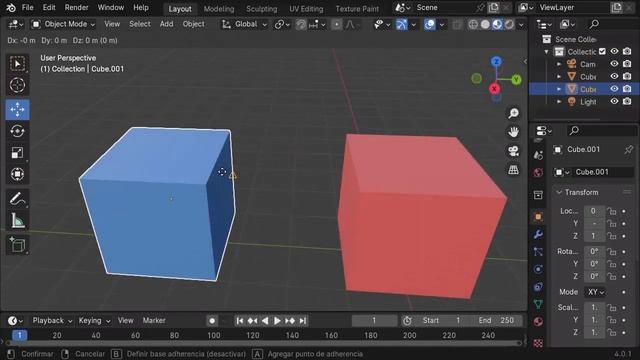Select the Annotate tool
Image resolution: width=640 pixels, height=360 pixels.
coord(17,199)
